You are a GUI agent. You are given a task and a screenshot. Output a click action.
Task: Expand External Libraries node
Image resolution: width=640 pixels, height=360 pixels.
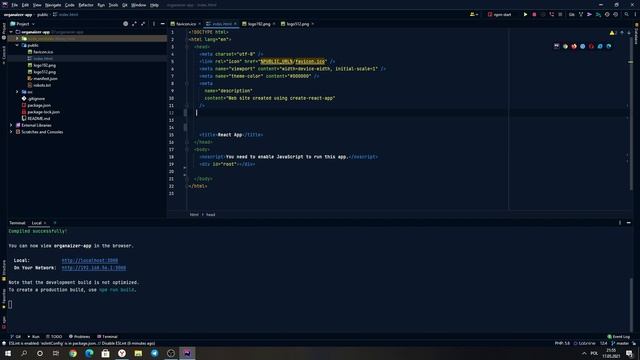pyautogui.click(x=11, y=125)
